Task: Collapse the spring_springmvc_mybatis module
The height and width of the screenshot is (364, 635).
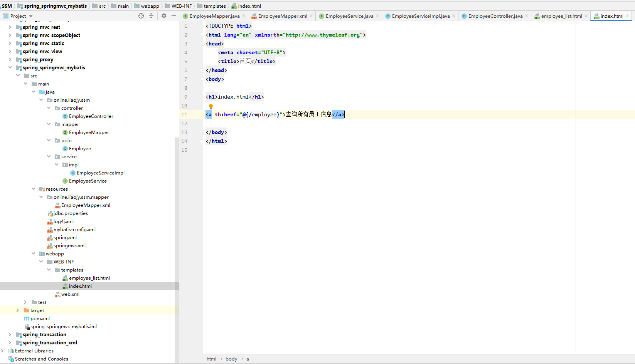Action: 10,67
